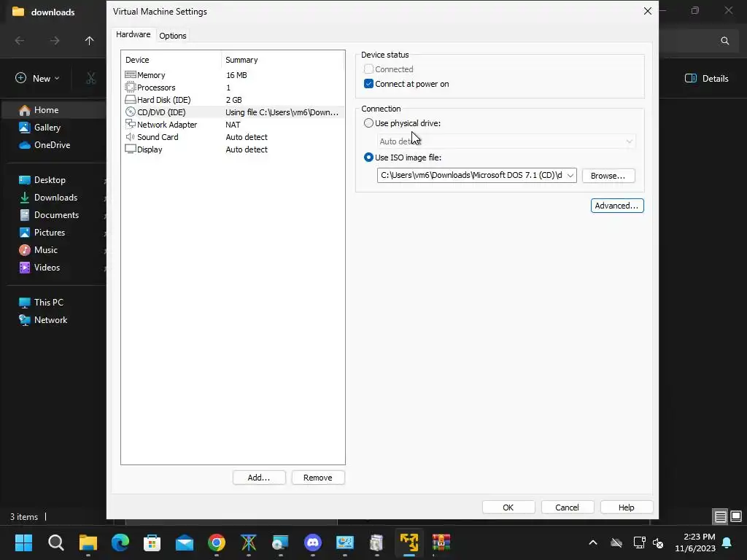Close the Virtual Machine Settings dialog

tap(648, 11)
